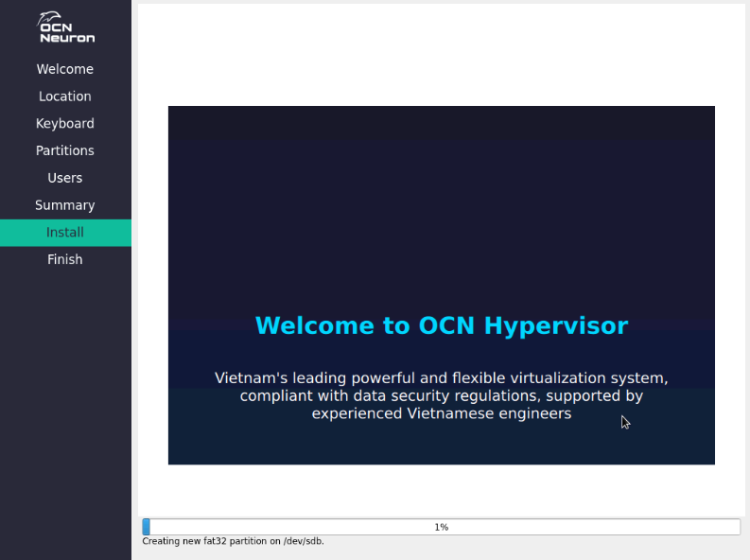Click the word "Neuron" in the logo

[x=67, y=38]
